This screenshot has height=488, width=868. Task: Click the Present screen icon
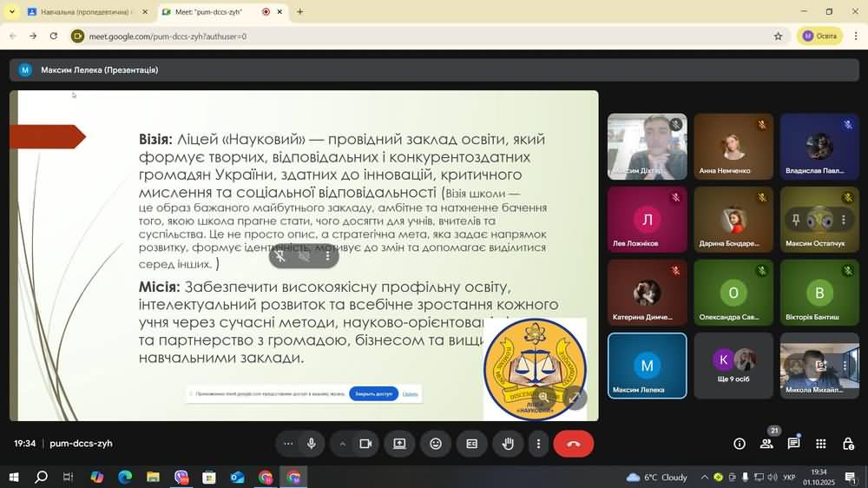pos(399,444)
